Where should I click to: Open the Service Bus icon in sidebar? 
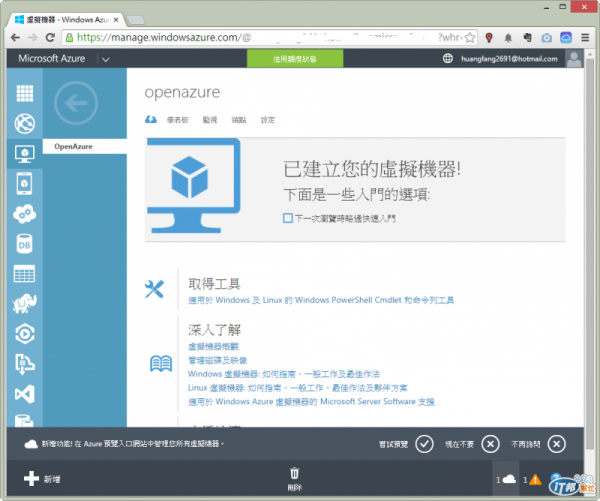(24, 364)
